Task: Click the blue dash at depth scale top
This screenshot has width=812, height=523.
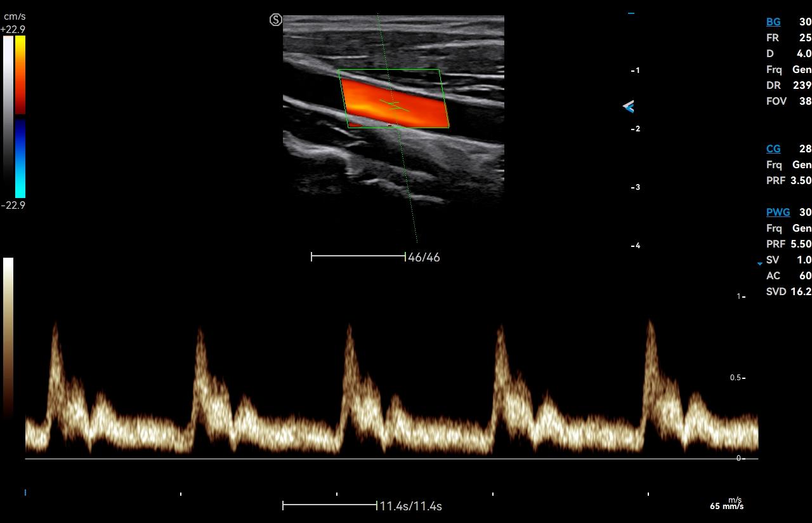Action: [631, 13]
